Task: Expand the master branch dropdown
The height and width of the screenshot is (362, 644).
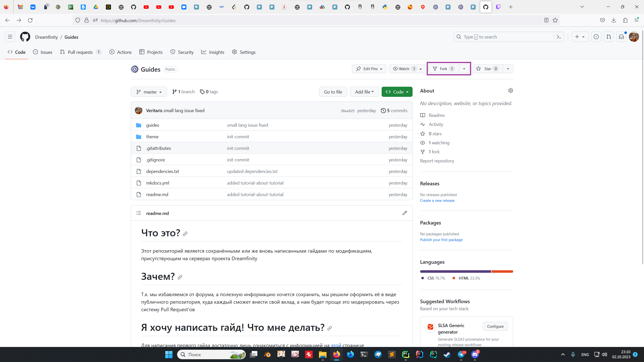Action: [149, 92]
